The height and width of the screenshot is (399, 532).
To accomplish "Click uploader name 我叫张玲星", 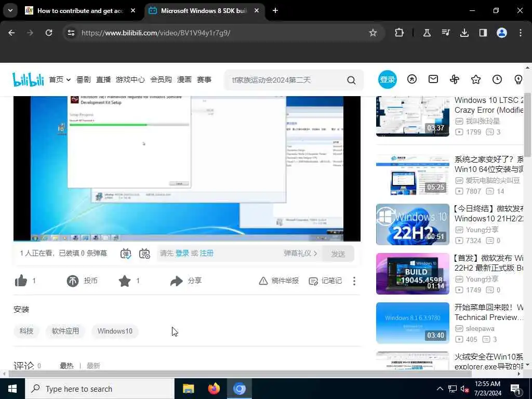I will [483, 121].
